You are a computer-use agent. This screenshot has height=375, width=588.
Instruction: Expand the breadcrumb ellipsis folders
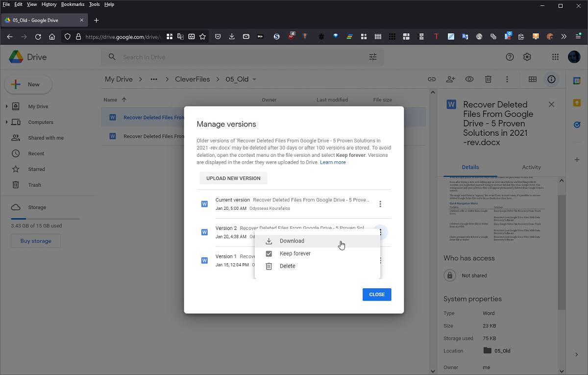coord(154,79)
